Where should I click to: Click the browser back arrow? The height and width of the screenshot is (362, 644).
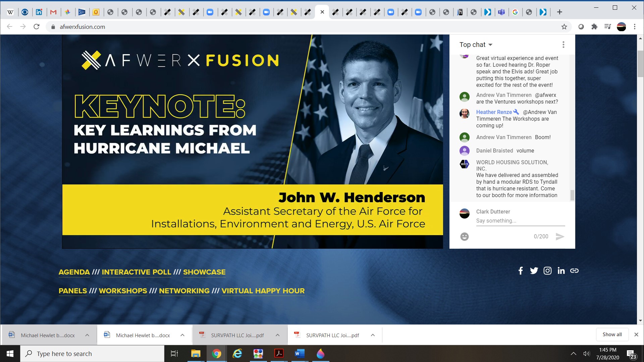coord(10,27)
